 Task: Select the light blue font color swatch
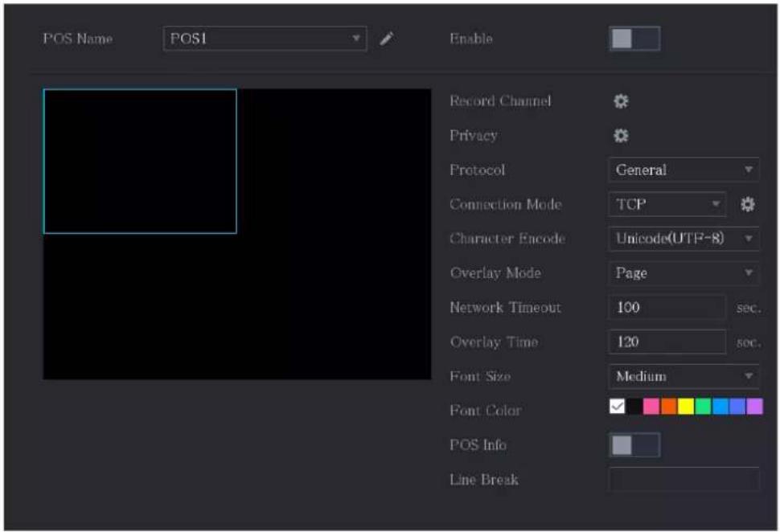(720, 407)
